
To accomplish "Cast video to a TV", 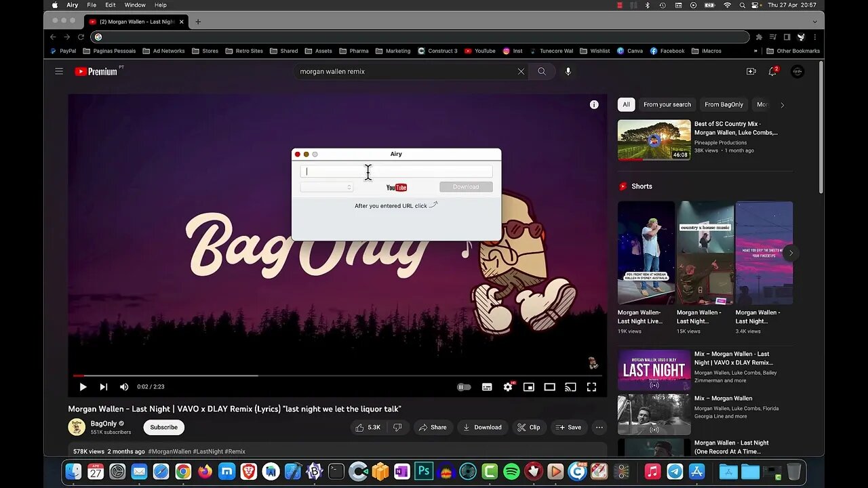I will 571,387.
